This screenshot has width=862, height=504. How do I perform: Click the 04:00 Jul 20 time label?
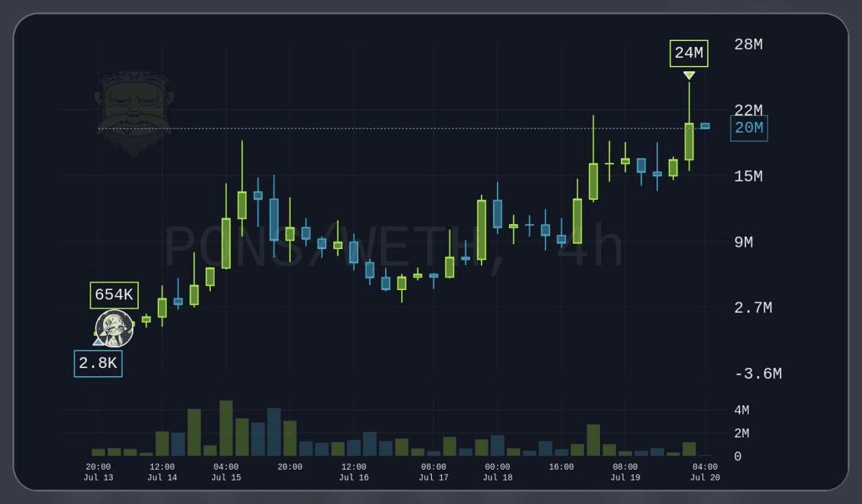click(705, 472)
